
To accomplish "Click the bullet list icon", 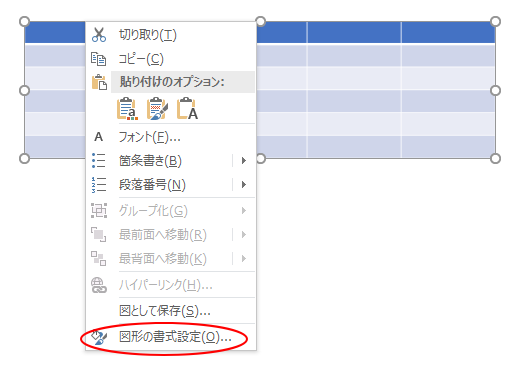I will click(99, 161).
